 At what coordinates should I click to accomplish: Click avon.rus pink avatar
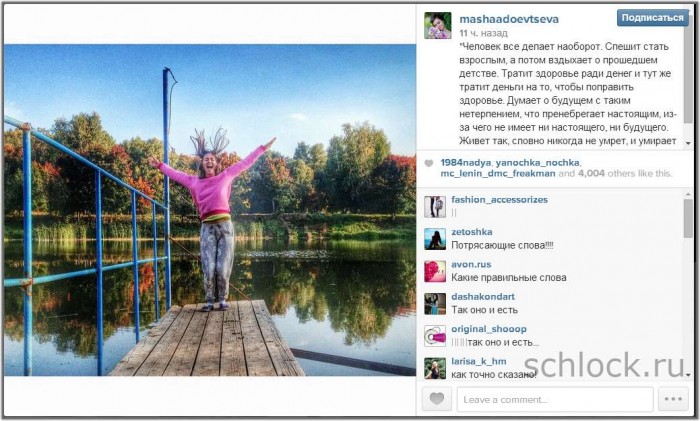click(x=435, y=271)
